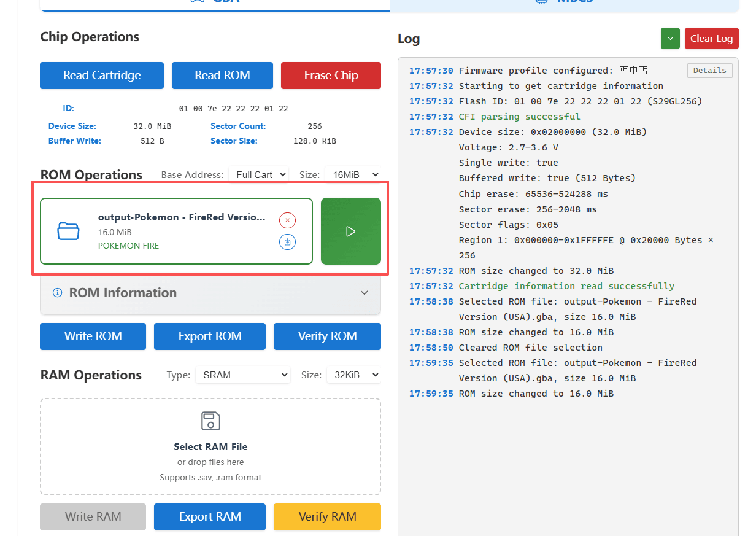The width and height of the screenshot is (756, 536).
Task: Click the greyed-out Write RAM button
Action: tap(93, 517)
